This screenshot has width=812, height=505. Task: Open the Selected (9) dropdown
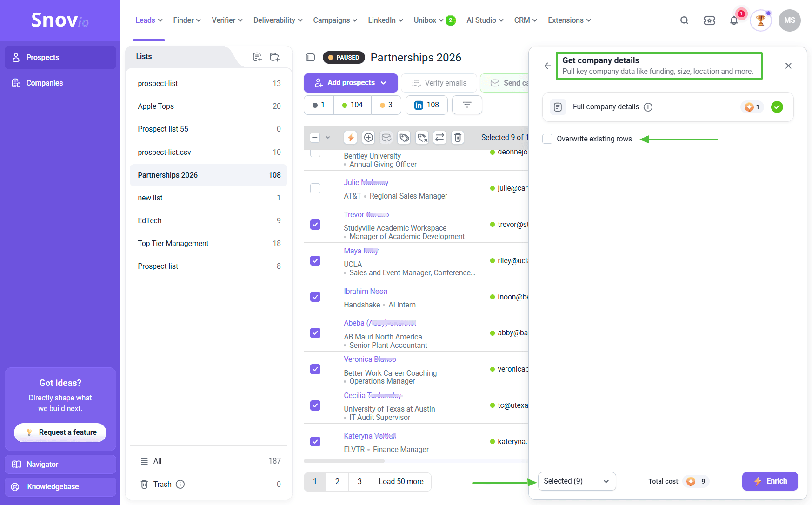coord(577,481)
